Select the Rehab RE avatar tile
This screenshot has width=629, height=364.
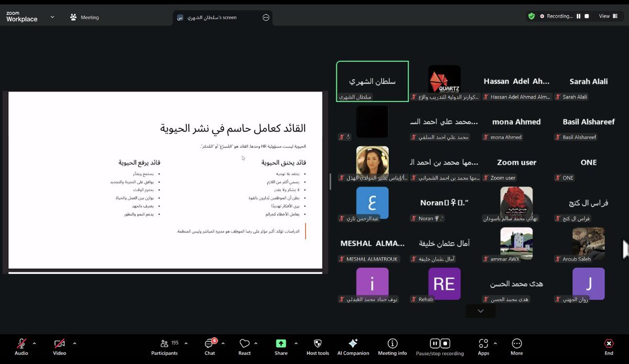(x=444, y=284)
